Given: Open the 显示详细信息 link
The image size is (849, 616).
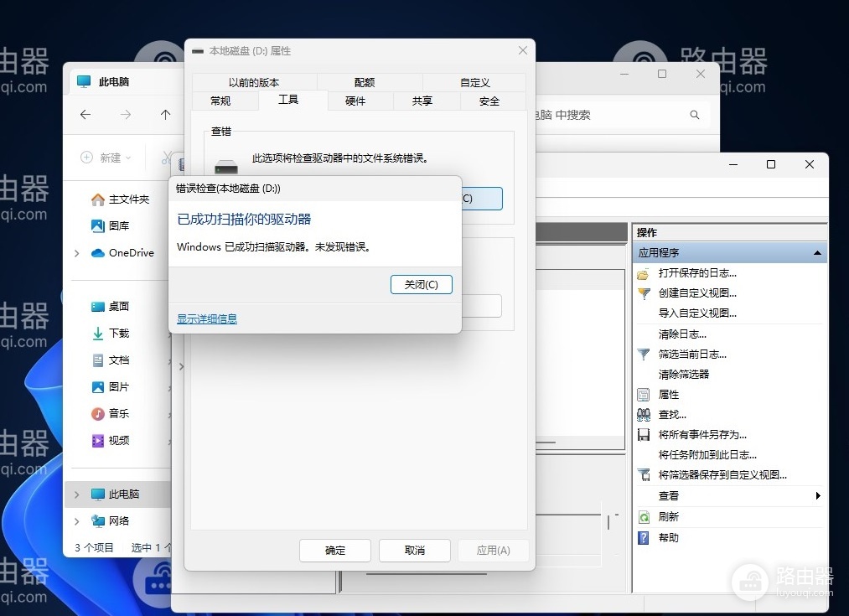Looking at the screenshot, I should tap(207, 318).
